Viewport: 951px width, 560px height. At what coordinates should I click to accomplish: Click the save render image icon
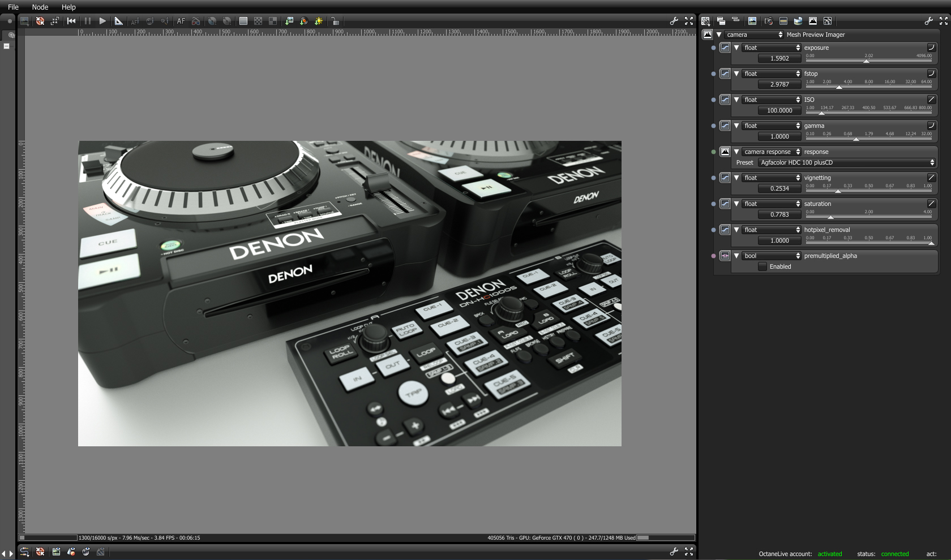289,21
